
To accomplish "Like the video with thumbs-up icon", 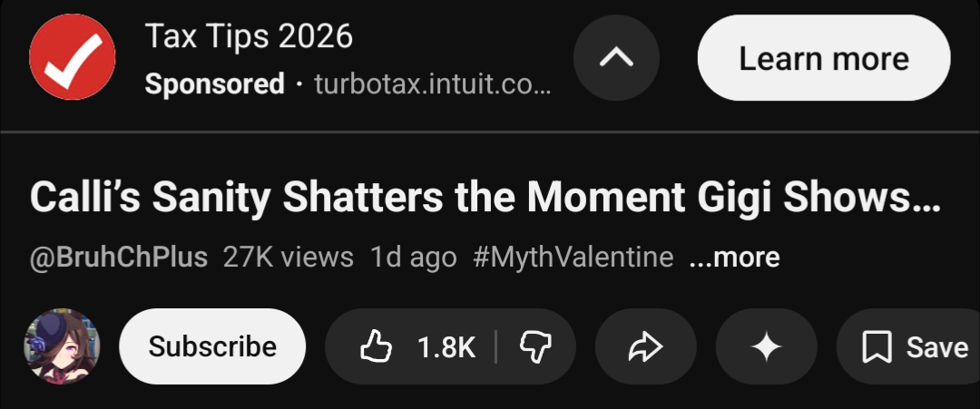I will pos(375,346).
